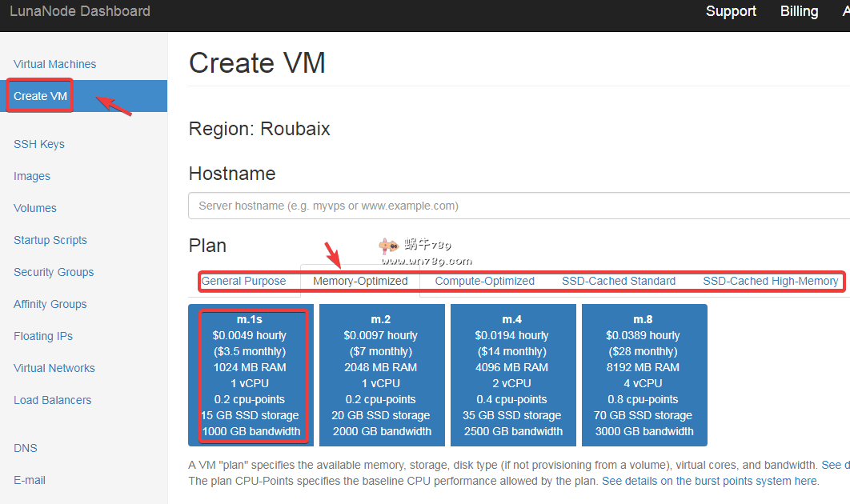Screen dimensions: 850x504
Task: Select the Memory-Optimized plan tab
Action: tap(360, 281)
